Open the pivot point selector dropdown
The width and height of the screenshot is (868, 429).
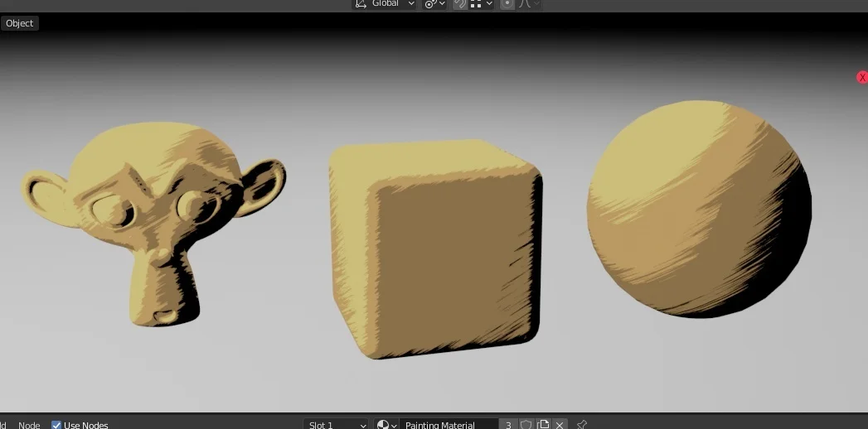tap(434, 4)
